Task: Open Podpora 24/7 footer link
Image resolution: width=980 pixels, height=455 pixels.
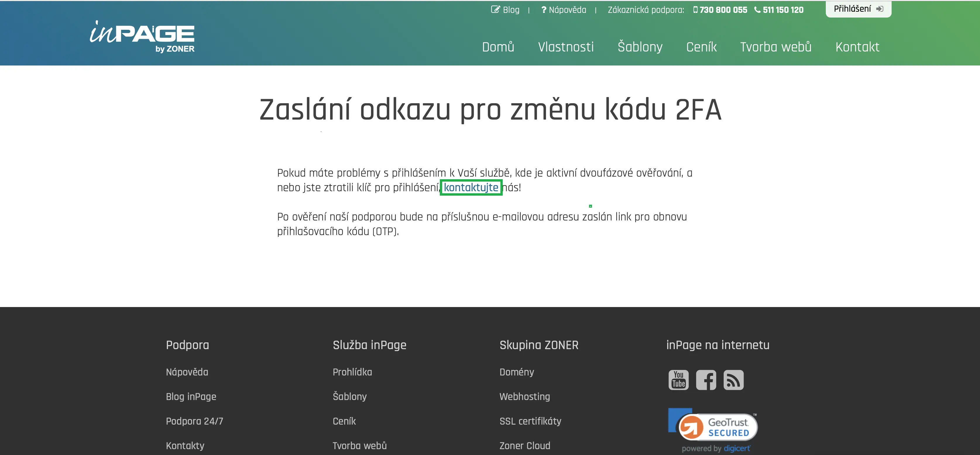Action: coord(194,421)
